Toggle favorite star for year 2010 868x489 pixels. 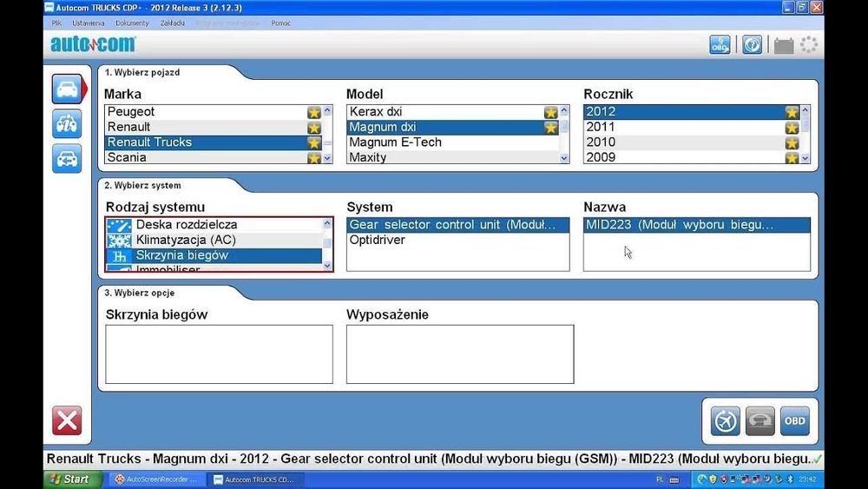[x=792, y=143]
